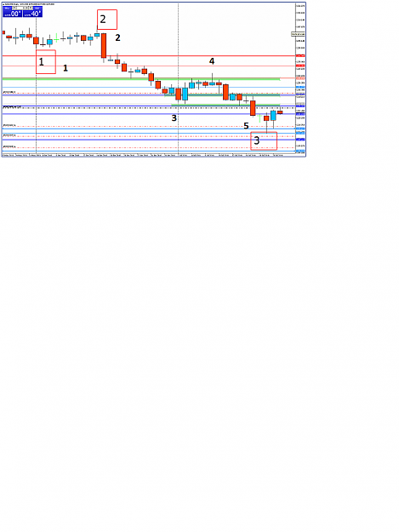Click the bold label 1 right of red box
Screen dimensions: 399x532
coord(66,68)
